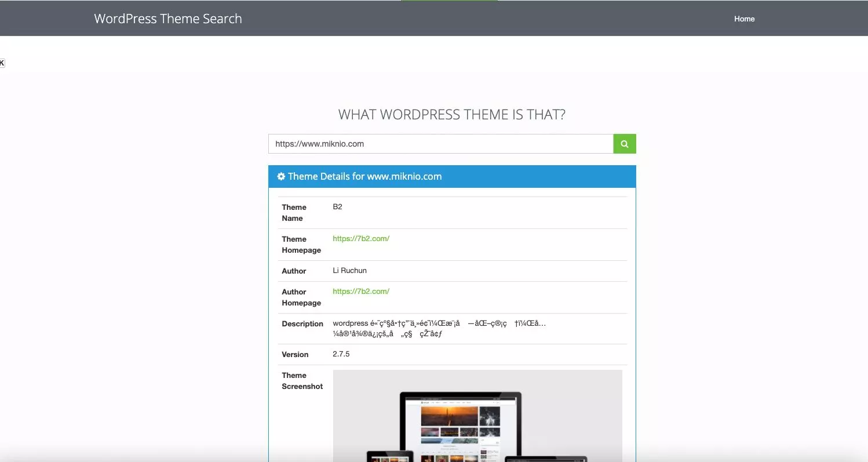The height and width of the screenshot is (462, 868).
Task: Open the Author Homepage link https://7b2.com/
Action: (361, 291)
